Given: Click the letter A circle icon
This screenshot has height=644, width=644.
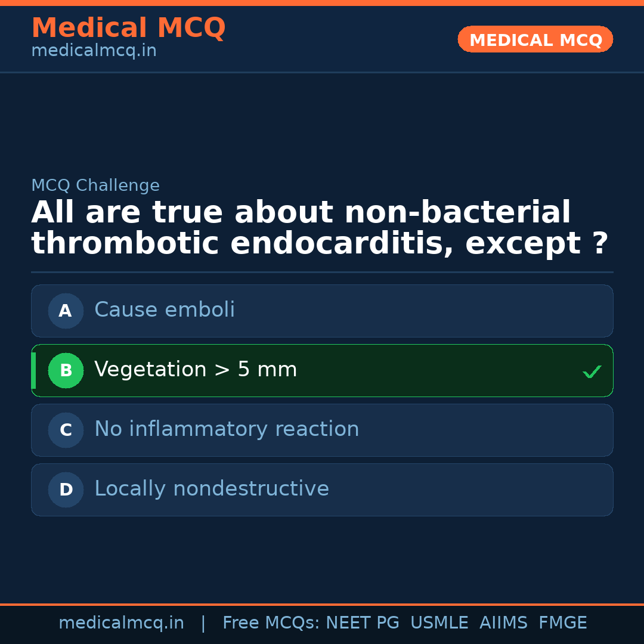Looking at the screenshot, I should (66, 311).
